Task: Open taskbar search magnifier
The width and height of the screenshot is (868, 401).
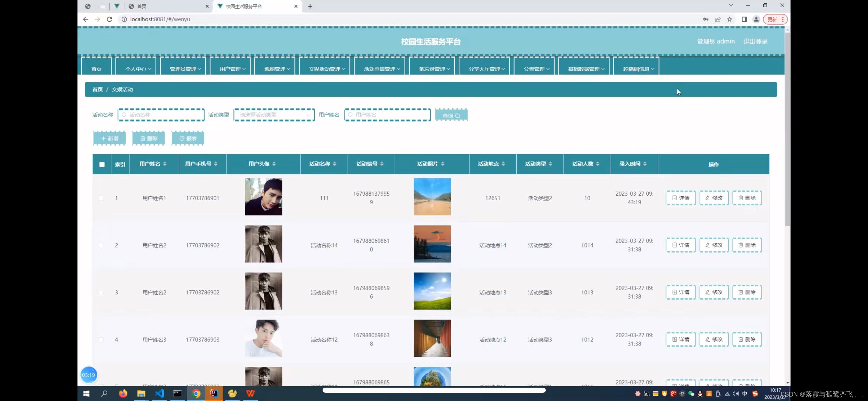Action: pos(104,393)
